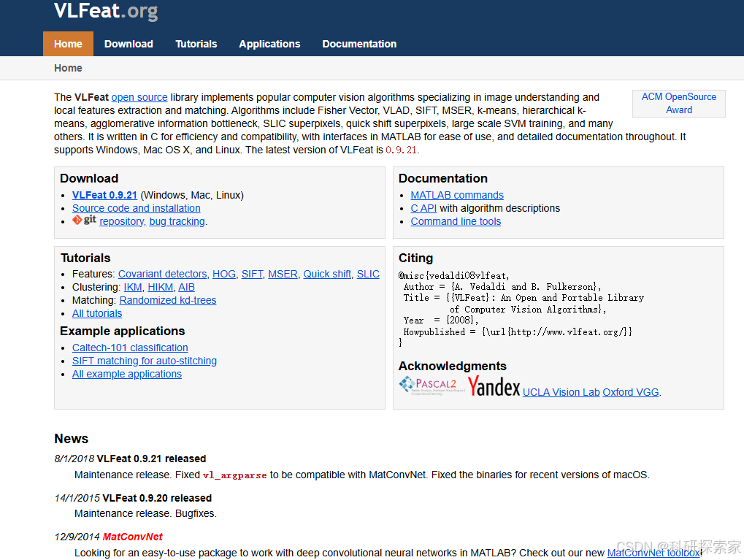This screenshot has width=744, height=560.
Task: Open the Quick shift tutorial
Action: click(327, 274)
